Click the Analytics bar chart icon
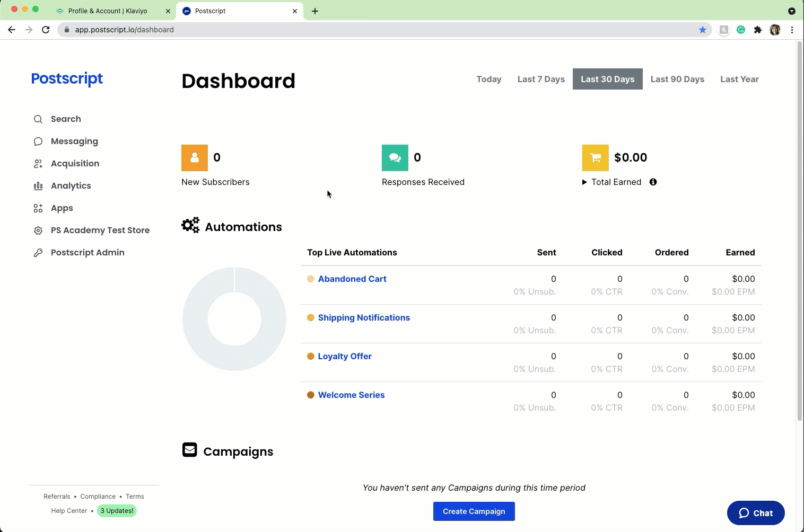Screen dimensions: 804x532 [x=38, y=186]
